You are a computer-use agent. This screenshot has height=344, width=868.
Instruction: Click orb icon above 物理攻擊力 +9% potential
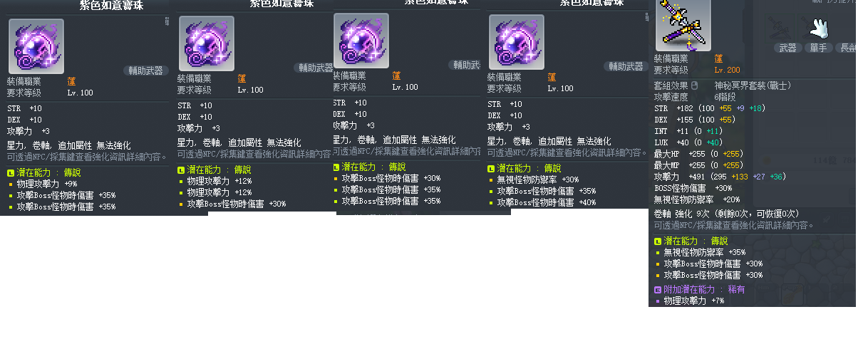click(36, 46)
